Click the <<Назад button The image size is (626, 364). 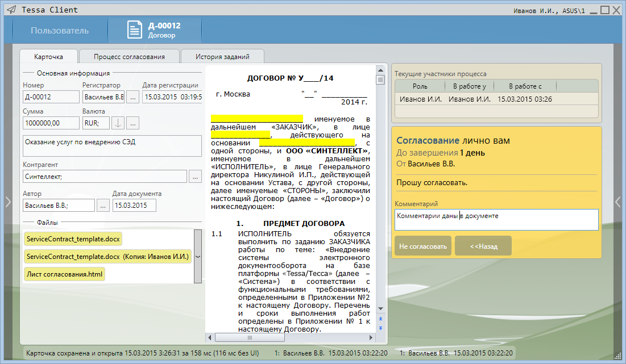coord(483,246)
